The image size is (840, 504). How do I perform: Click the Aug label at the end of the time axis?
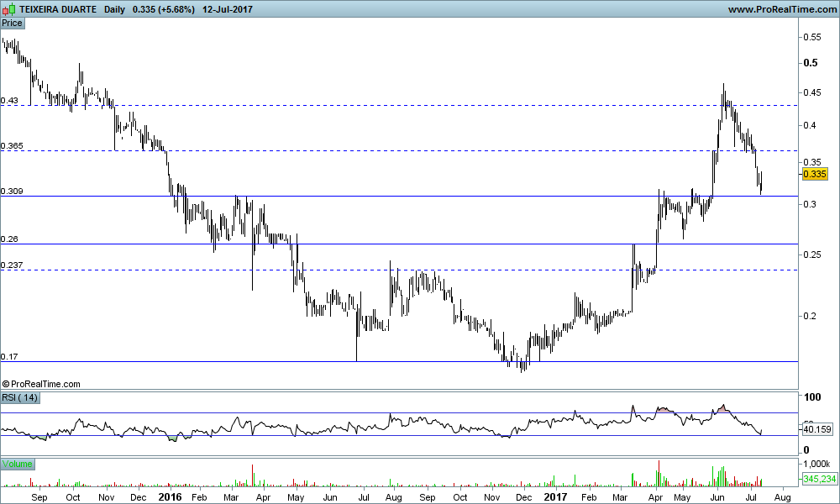click(x=783, y=497)
